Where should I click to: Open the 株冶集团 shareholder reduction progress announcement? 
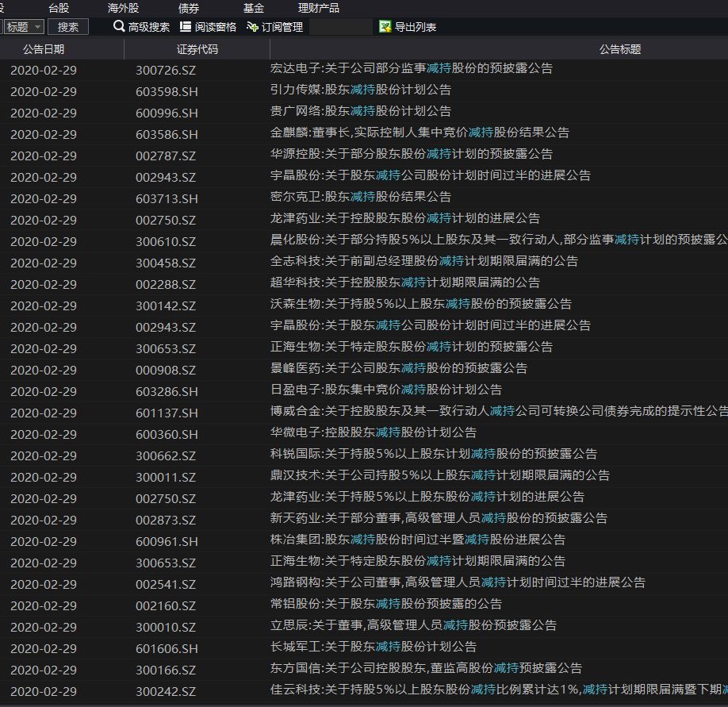click(417, 540)
